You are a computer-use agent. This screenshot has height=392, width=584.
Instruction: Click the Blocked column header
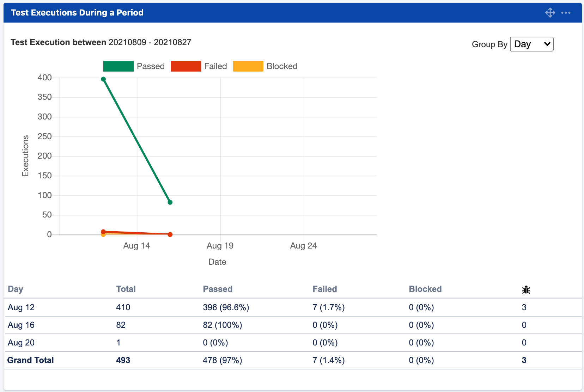click(425, 289)
